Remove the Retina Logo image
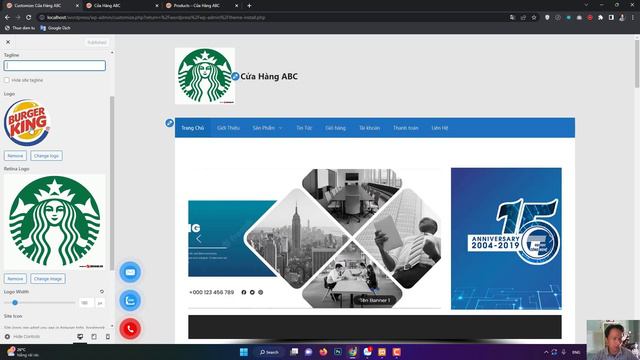Viewport: 640px width, 360px height. (15, 278)
